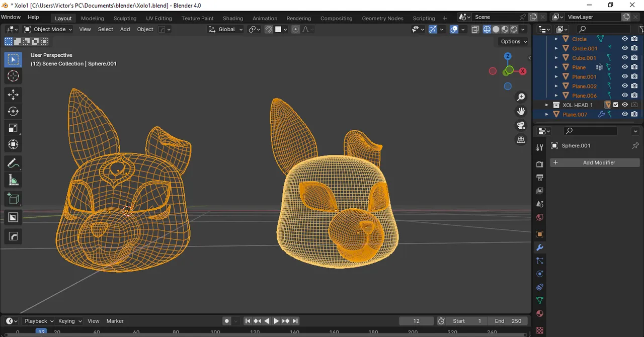644x337 pixels.
Task: Toggle XOL HEAD 1 collection checkbox
Action: (x=616, y=105)
